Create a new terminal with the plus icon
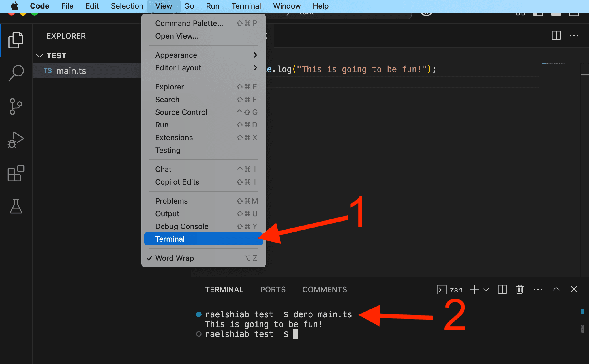589x364 pixels. point(474,289)
